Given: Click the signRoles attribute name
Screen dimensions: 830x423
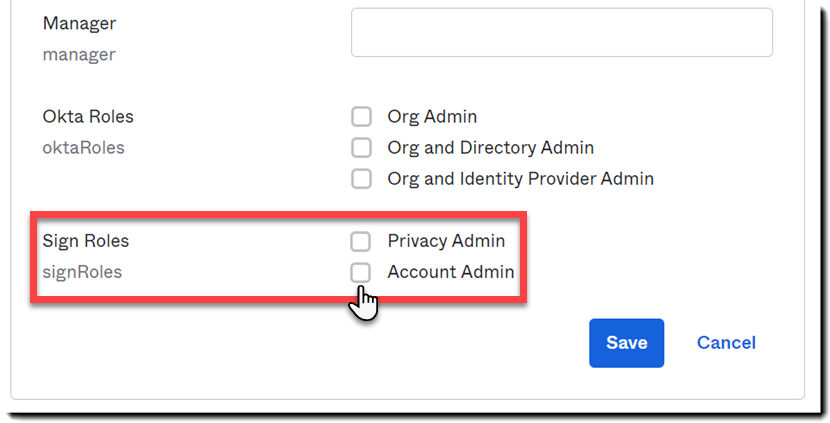Looking at the screenshot, I should (82, 272).
